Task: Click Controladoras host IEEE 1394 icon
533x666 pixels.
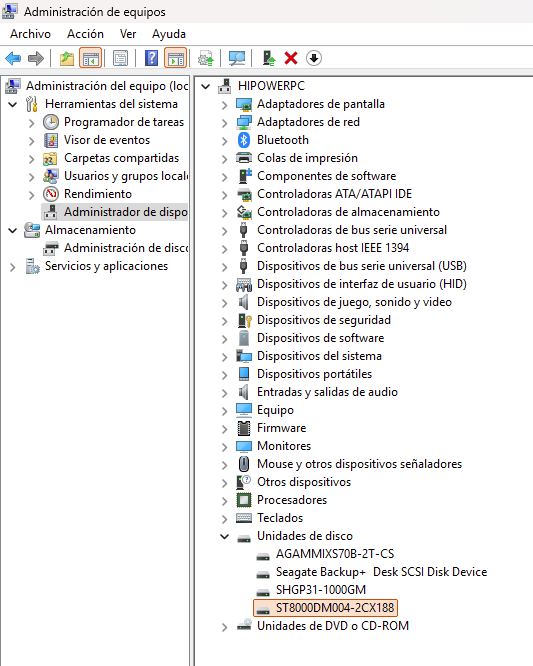Action: (x=243, y=248)
